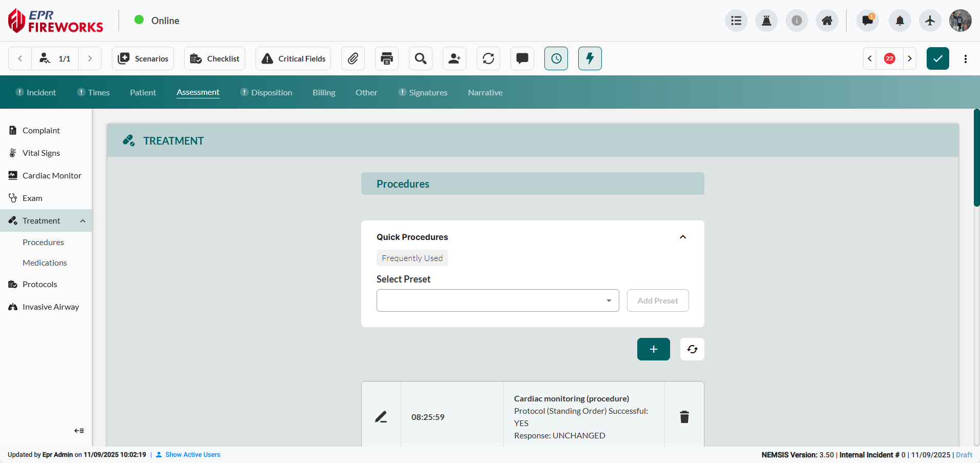Image resolution: width=980 pixels, height=463 pixels.
Task: Click the print report icon
Action: pos(386,58)
